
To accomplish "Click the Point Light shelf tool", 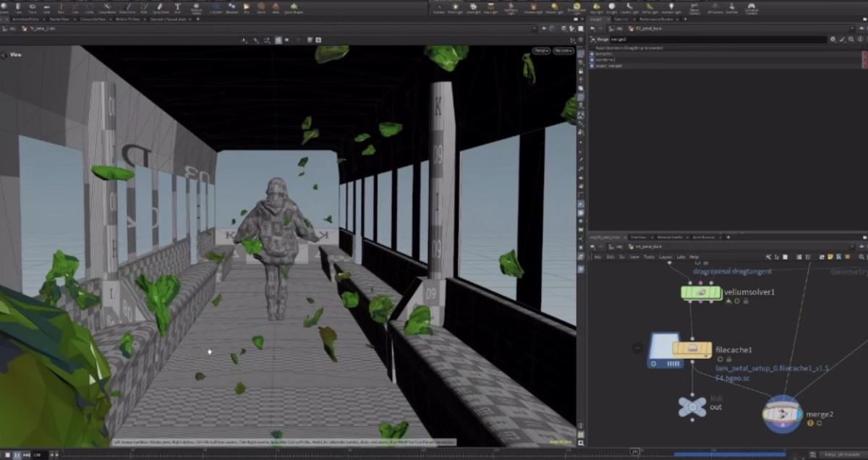I will pyautogui.click(x=456, y=8).
